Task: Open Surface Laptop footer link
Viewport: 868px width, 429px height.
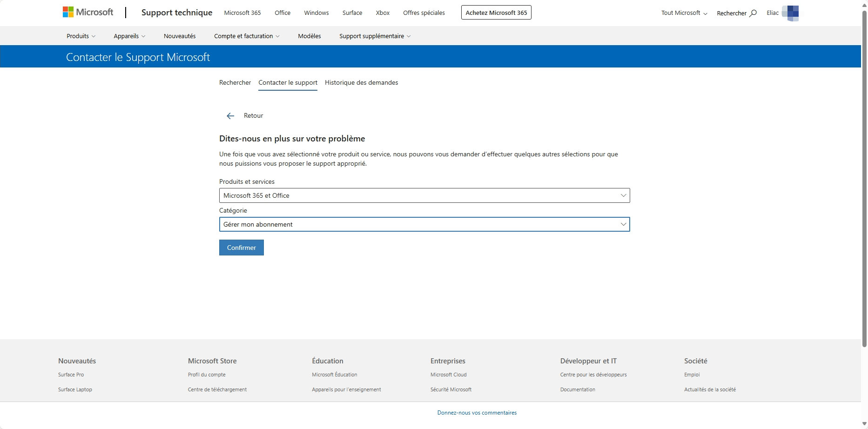Action: 75,389
